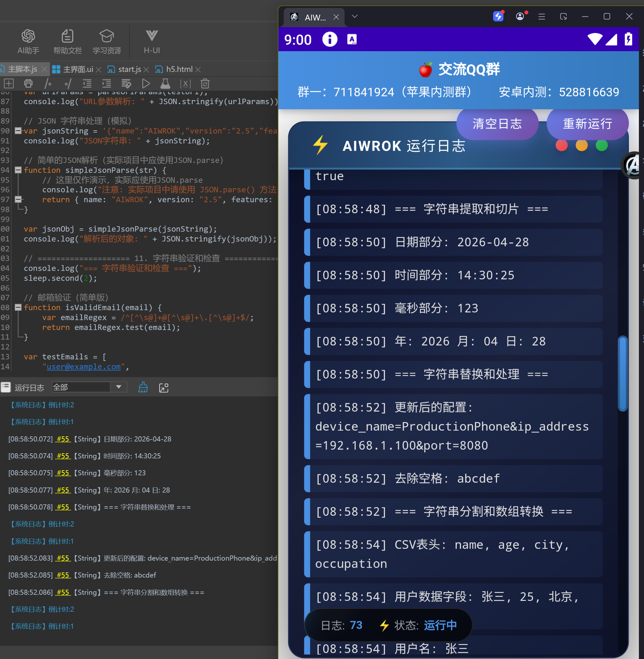Click the add new item toolbar icon

8,83
